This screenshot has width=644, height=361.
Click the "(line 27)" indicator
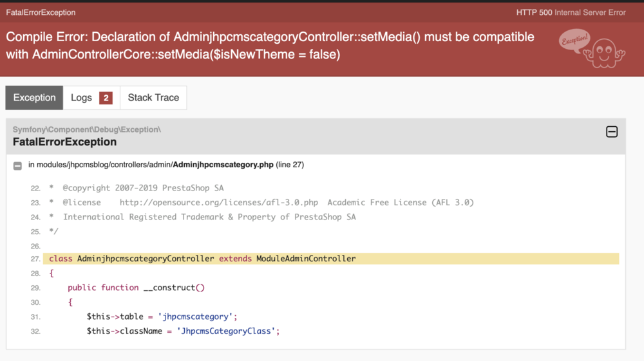coord(290,165)
